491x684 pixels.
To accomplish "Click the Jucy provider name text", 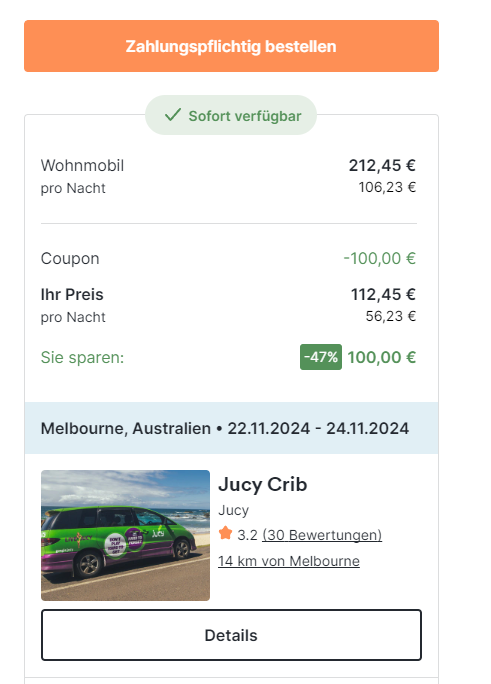I will [x=233, y=510].
